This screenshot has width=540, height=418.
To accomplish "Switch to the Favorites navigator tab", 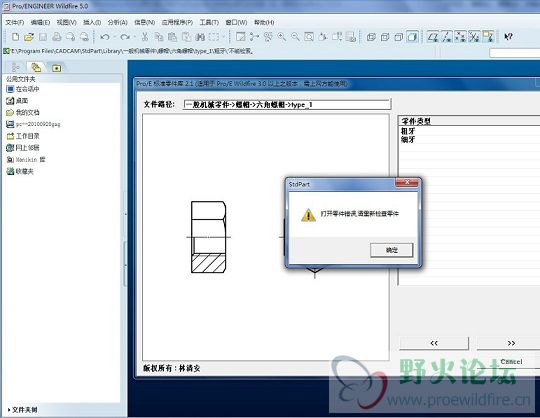I will [x=56, y=68].
